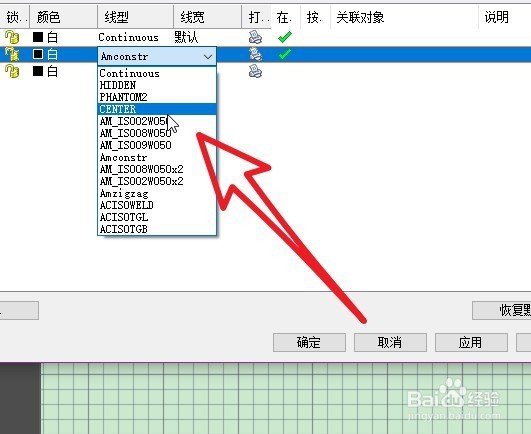Toggle green checkmark in Continuous layer row
The width and height of the screenshot is (531, 434).
coord(284,37)
